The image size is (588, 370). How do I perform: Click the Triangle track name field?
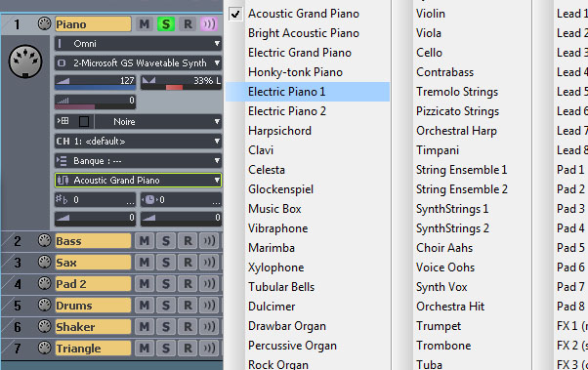pyautogui.click(x=93, y=349)
